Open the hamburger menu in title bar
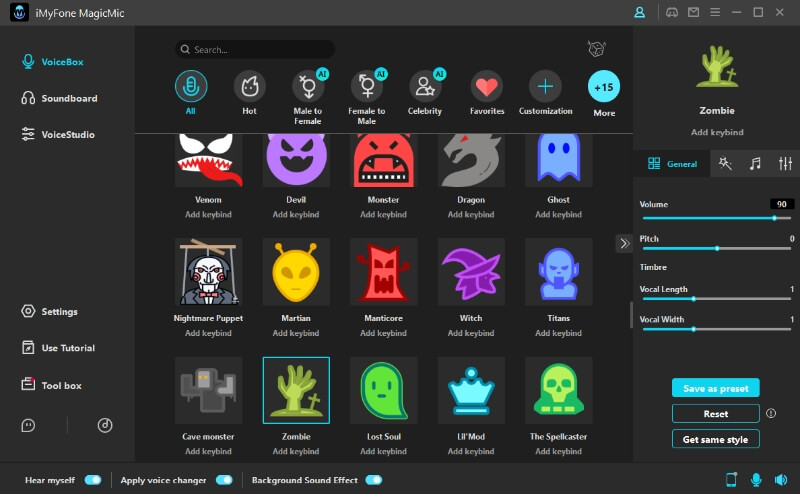The width and height of the screenshot is (800, 494). tap(715, 12)
